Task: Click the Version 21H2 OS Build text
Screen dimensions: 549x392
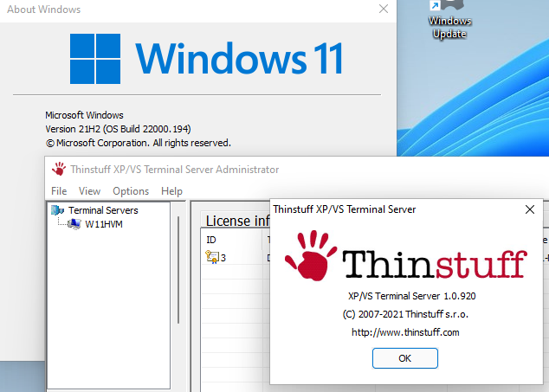Action: (118, 129)
